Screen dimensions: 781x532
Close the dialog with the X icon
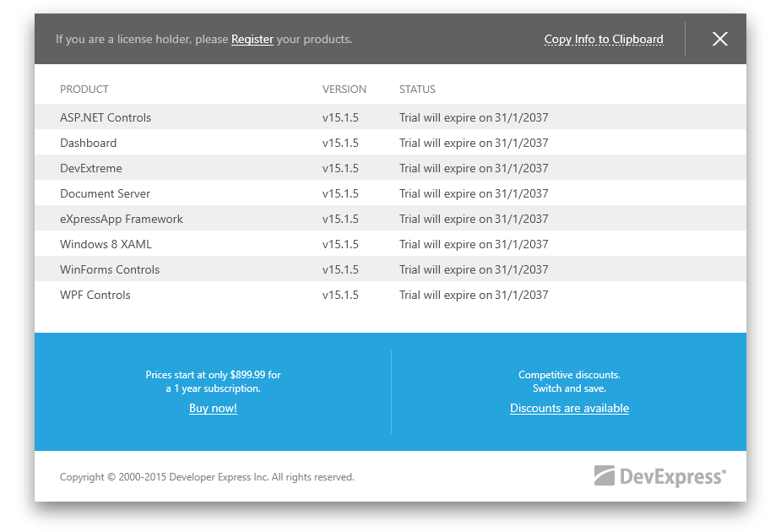point(719,39)
